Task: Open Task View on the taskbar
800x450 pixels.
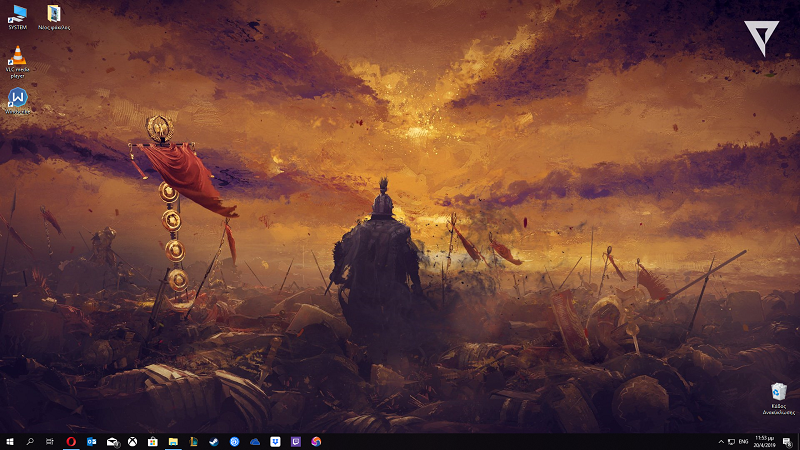Action: coord(49,442)
